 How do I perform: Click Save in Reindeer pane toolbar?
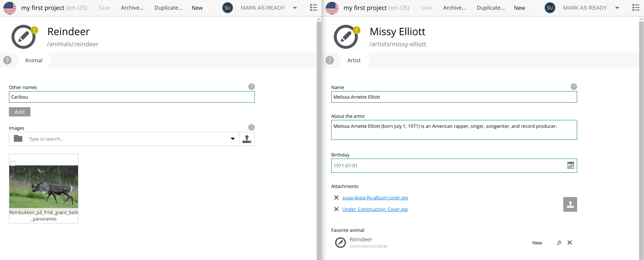[x=104, y=8]
